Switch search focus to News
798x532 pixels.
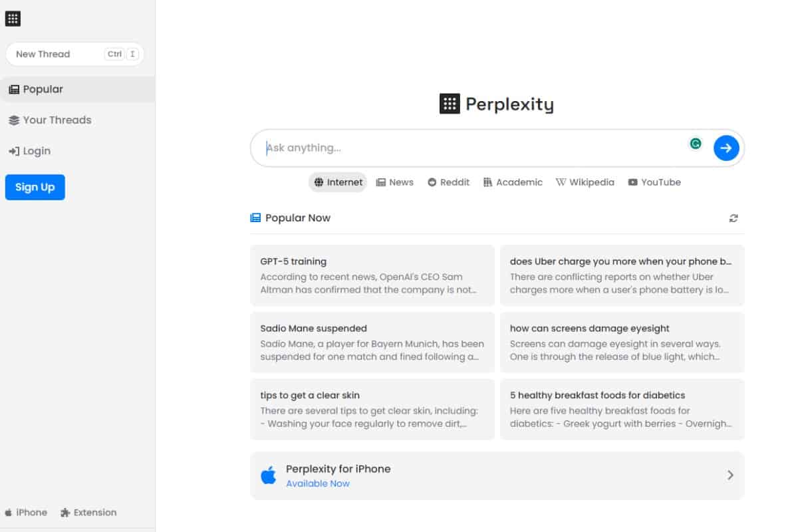point(395,182)
